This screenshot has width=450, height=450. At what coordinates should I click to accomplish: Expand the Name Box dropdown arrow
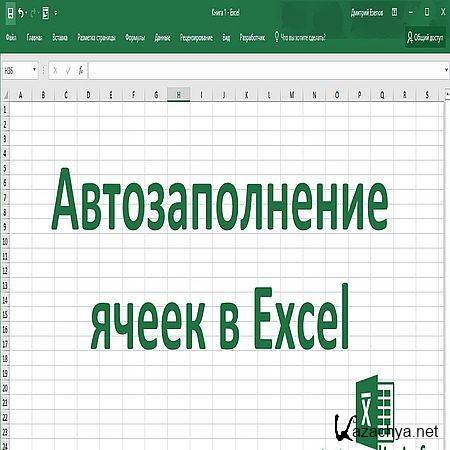click(x=34, y=70)
